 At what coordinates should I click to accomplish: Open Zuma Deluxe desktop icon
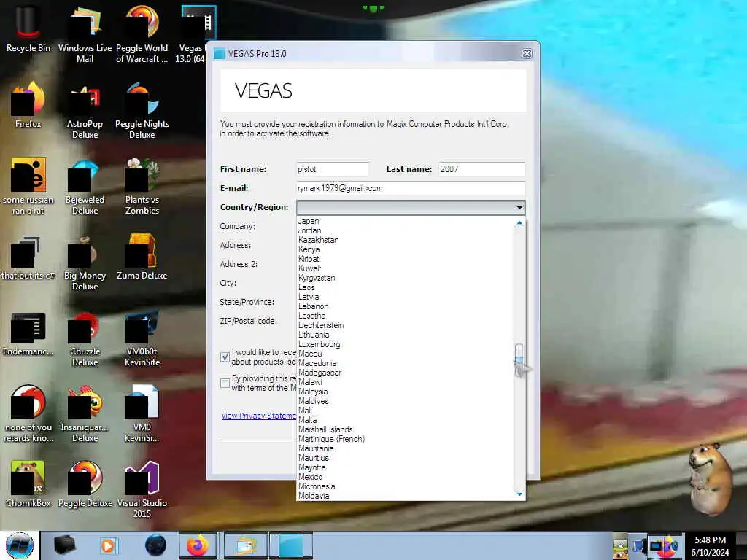[142, 257]
